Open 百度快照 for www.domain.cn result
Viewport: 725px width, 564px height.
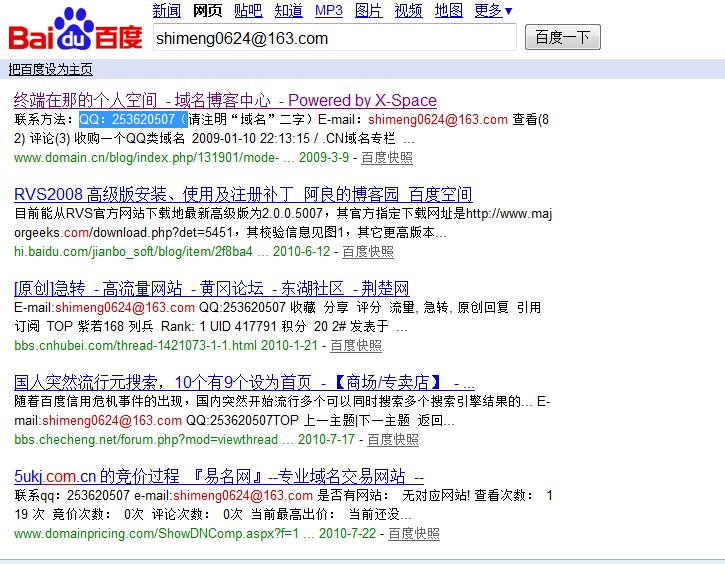[x=387, y=158]
